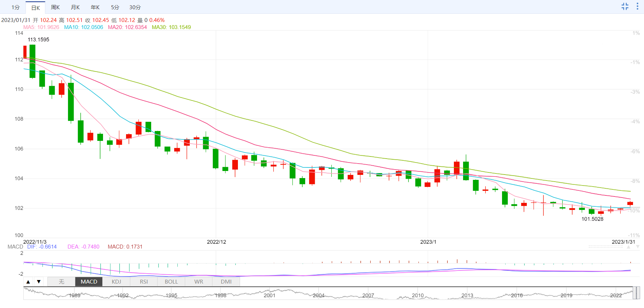This screenshot has width=644, height=308.
Task: Switch indicator to BOLL
Action: tap(171, 282)
